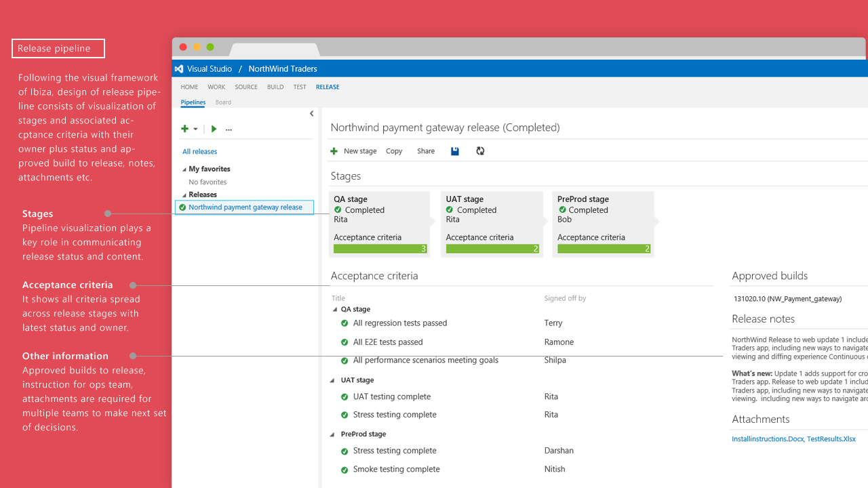This screenshot has height=488, width=868.
Task: Collapse Releases tree section
Action: point(184,195)
